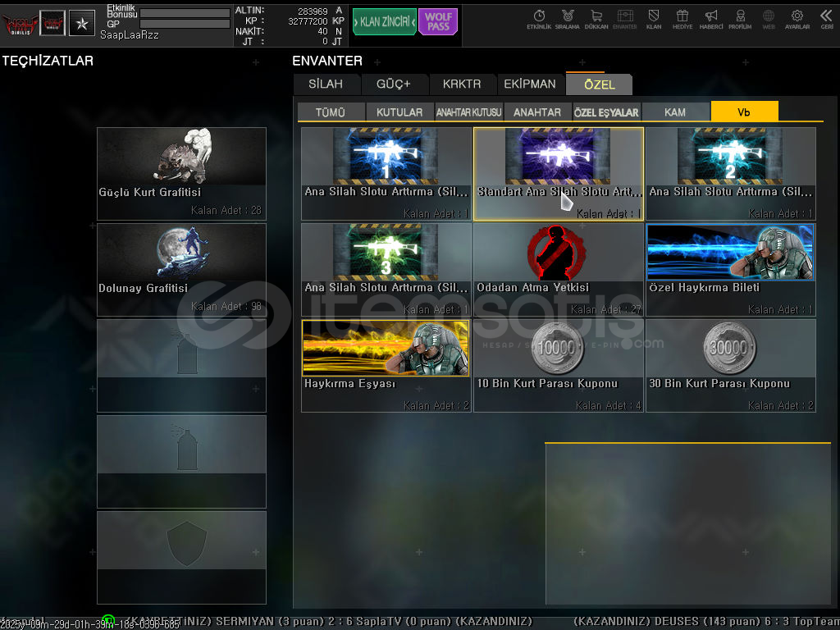Screen dimensions: 840x630
Task: Click 'Kalan Adet : 28' text
Action: pos(226,211)
